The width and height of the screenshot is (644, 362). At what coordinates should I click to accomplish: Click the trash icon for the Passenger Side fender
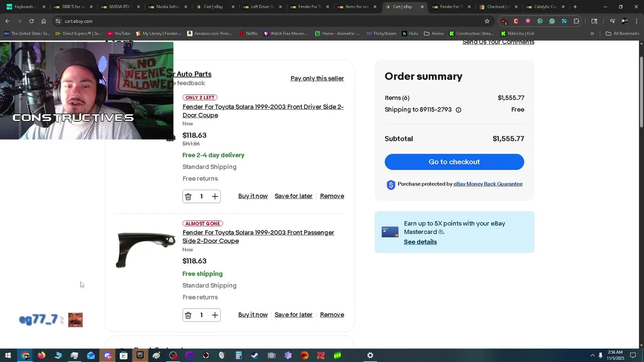188,315
